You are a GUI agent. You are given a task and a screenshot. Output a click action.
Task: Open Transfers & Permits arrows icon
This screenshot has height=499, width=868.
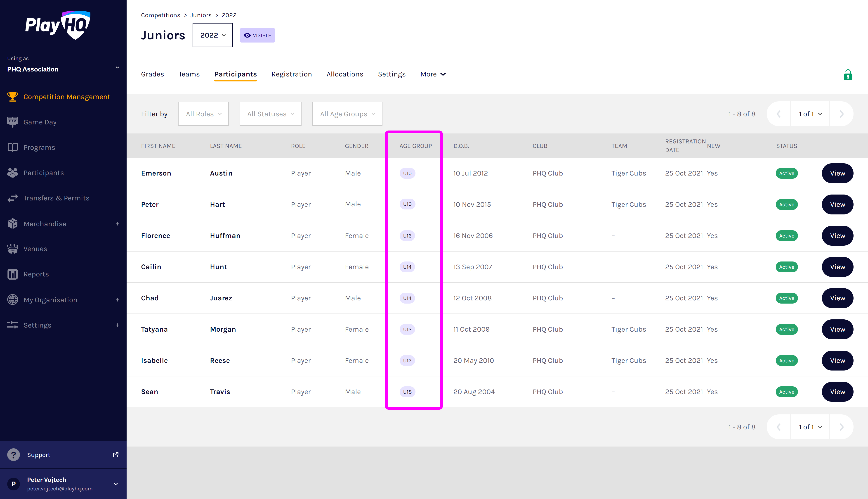point(13,198)
